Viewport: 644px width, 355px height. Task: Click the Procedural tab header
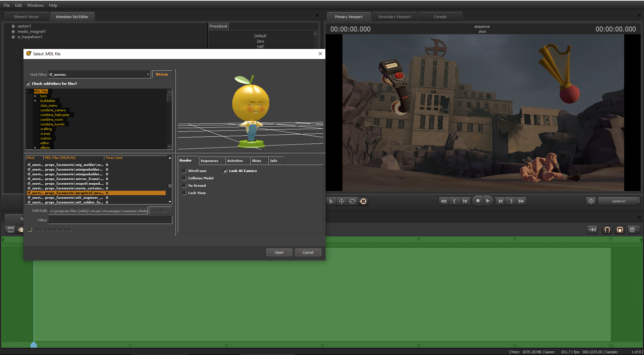[x=218, y=26]
